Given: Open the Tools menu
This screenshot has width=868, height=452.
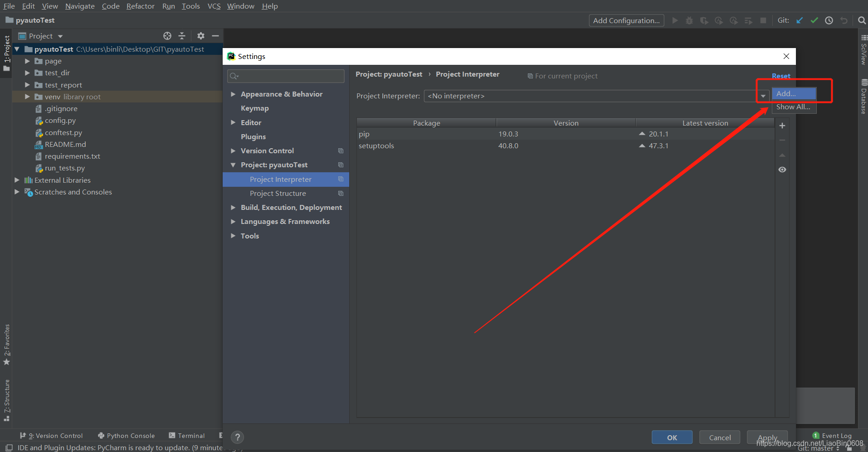Looking at the screenshot, I should (x=191, y=6).
